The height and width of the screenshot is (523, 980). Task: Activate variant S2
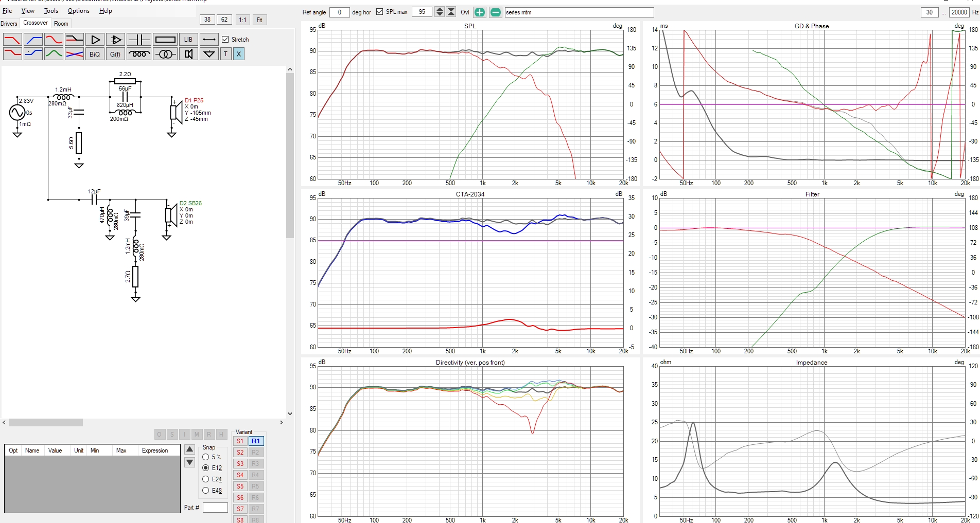(x=240, y=453)
